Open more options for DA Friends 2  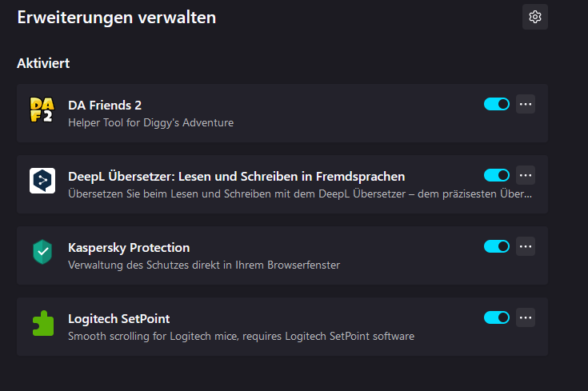coord(526,104)
